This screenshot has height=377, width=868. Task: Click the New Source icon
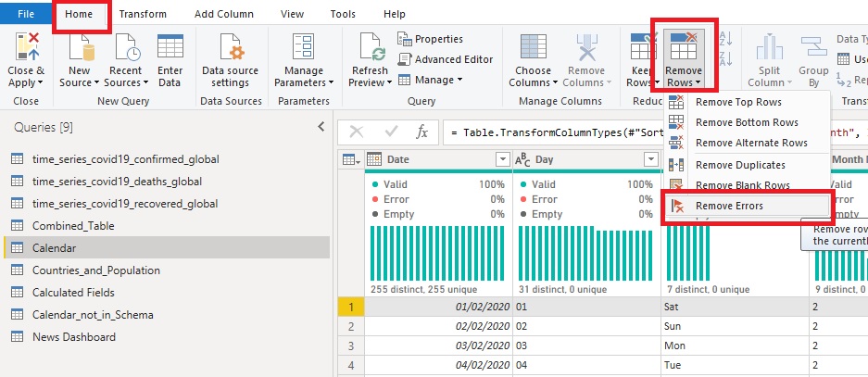pos(80,46)
